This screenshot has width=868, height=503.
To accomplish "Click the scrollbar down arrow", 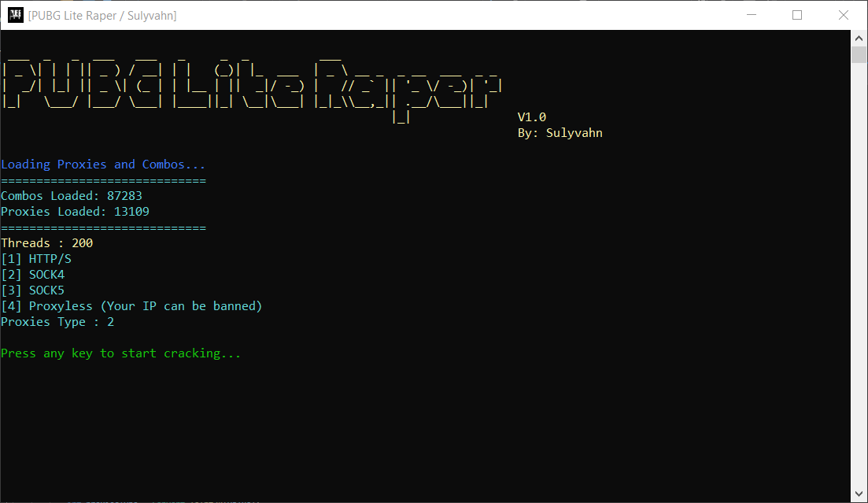I will [x=859, y=494].
